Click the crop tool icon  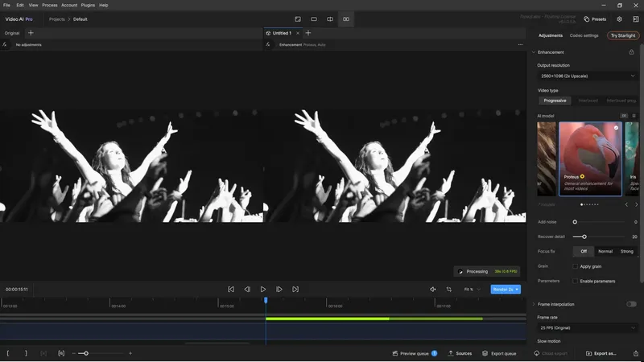point(448,289)
